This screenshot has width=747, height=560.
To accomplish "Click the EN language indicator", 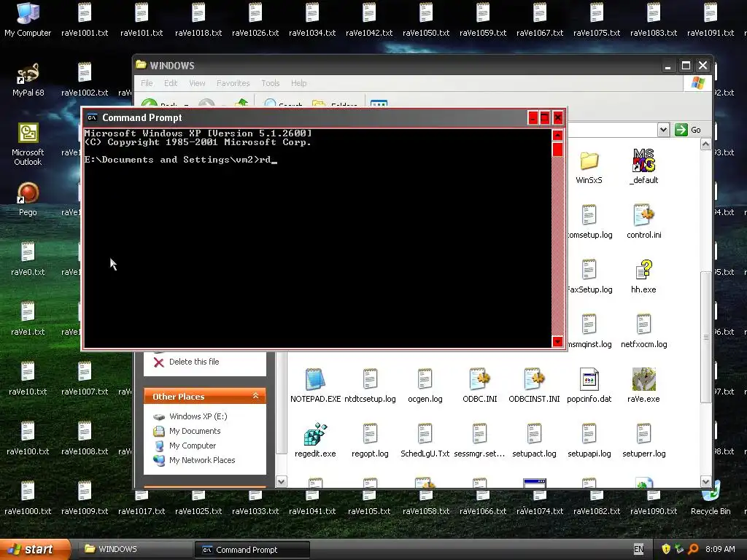I will (638, 549).
